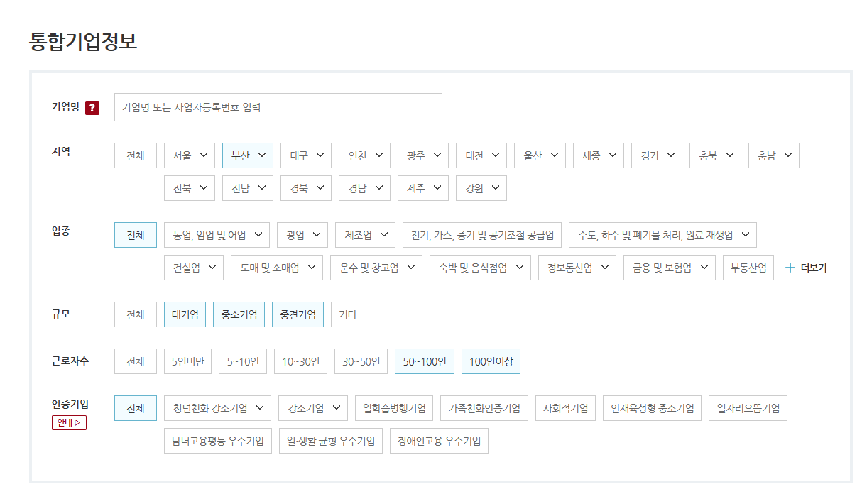Click the plus icon next to 더보기
Screen dimensions: 862x504
790,268
